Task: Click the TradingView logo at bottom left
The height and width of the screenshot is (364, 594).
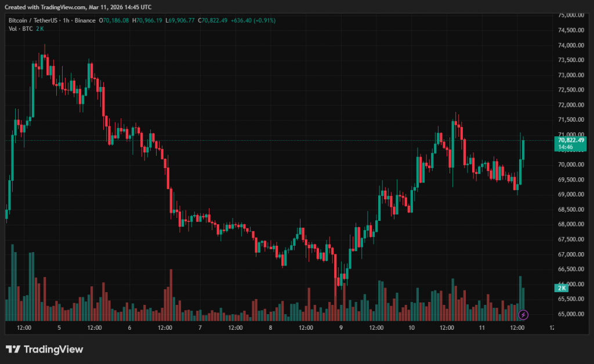Action: point(44,349)
